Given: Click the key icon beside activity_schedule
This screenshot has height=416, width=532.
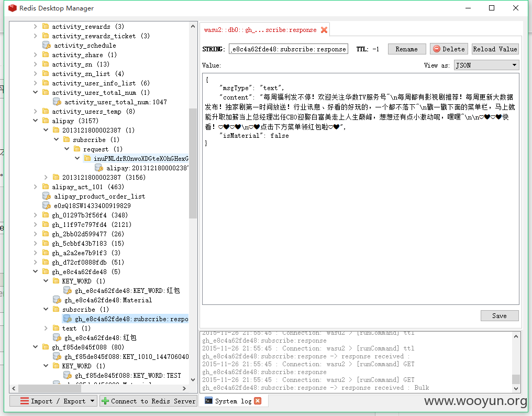Looking at the screenshot, I should pyautogui.click(x=47, y=45).
